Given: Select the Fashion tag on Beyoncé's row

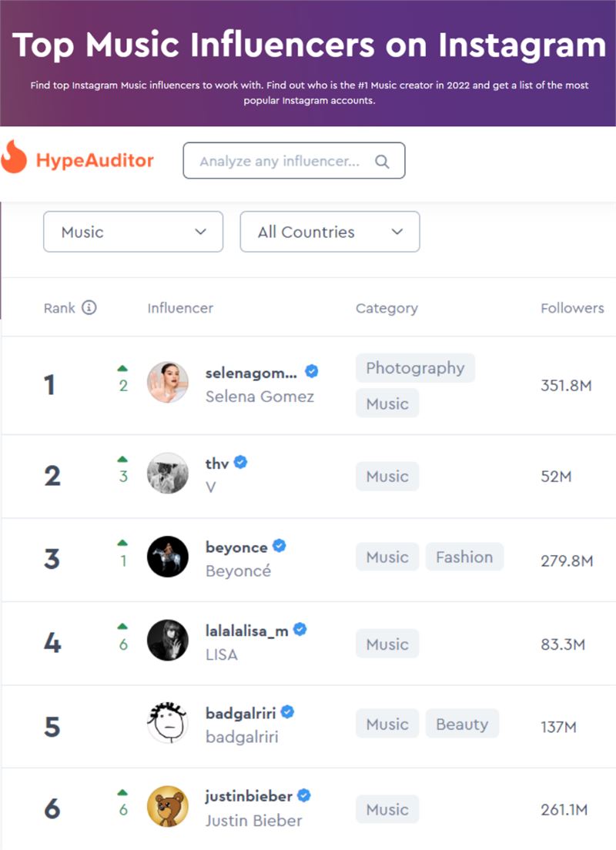Looking at the screenshot, I should [x=465, y=557].
